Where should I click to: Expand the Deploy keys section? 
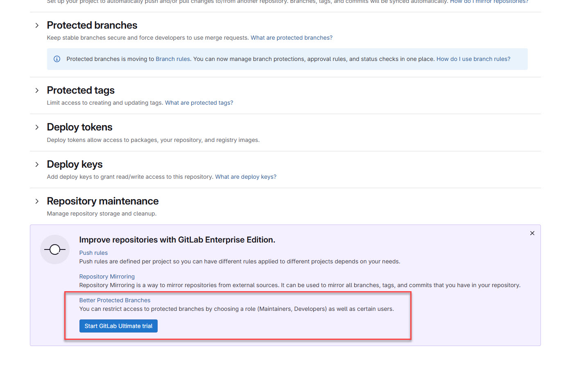(37, 164)
